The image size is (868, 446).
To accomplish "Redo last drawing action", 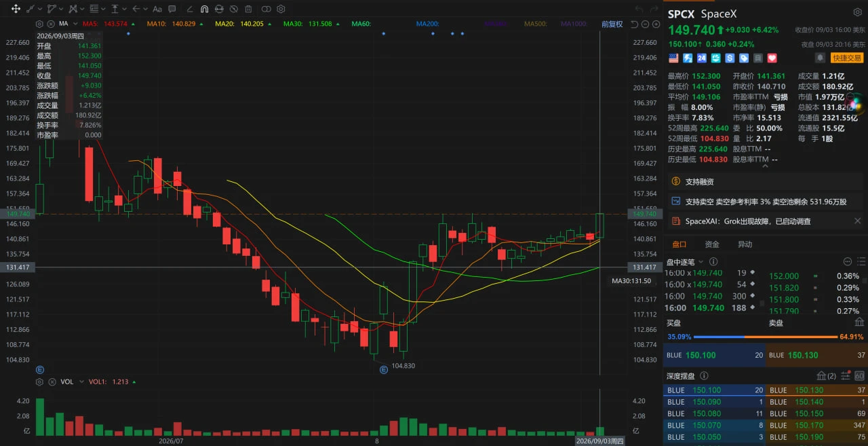I will click(654, 9).
